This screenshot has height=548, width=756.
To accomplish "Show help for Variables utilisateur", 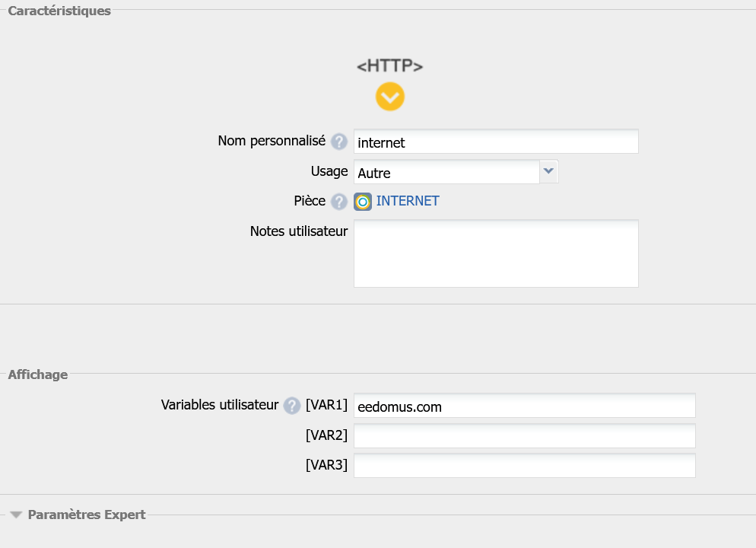I will (x=292, y=406).
